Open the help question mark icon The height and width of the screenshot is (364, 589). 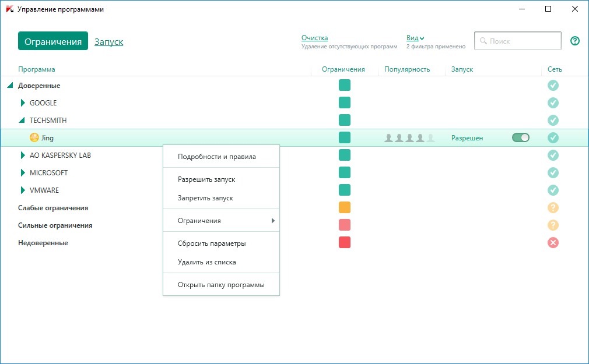point(575,41)
